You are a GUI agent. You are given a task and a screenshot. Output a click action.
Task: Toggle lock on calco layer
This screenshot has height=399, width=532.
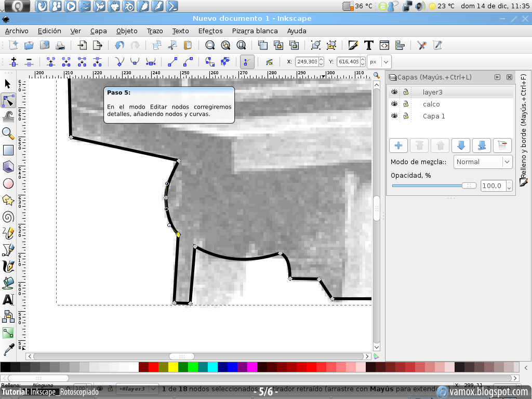(406, 104)
